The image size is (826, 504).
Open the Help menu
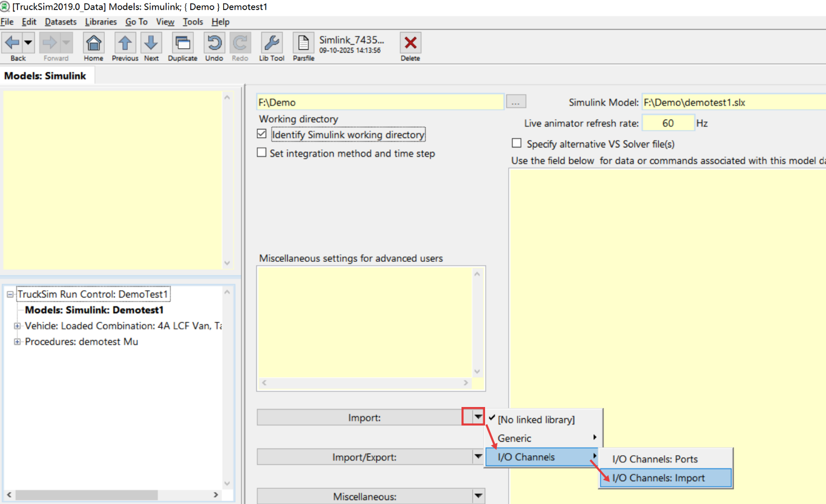[x=220, y=22]
